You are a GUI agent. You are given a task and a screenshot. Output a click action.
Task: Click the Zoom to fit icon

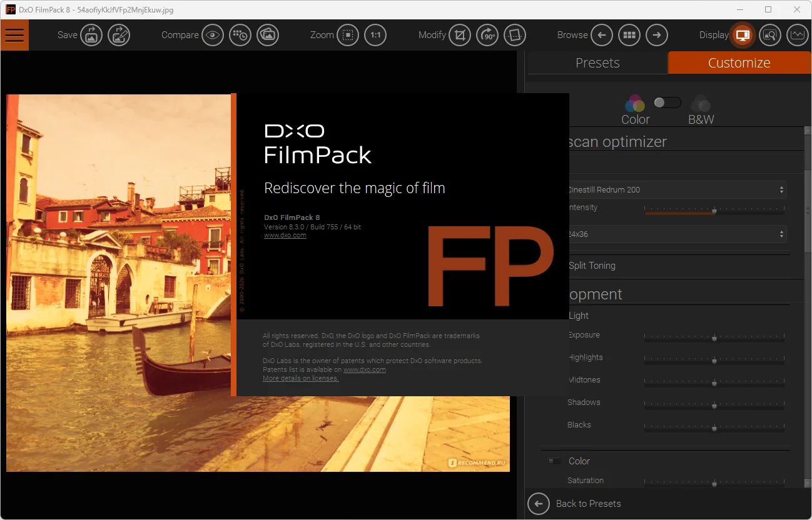348,35
